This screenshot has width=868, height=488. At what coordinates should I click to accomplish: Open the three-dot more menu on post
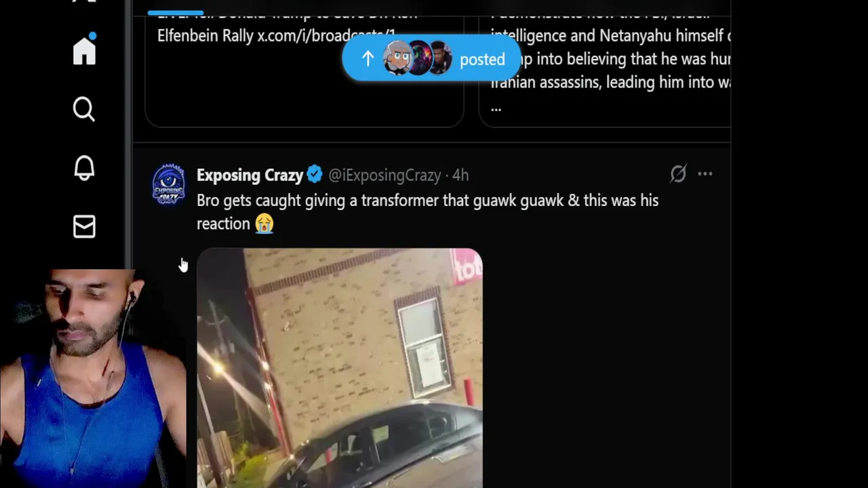click(x=705, y=174)
